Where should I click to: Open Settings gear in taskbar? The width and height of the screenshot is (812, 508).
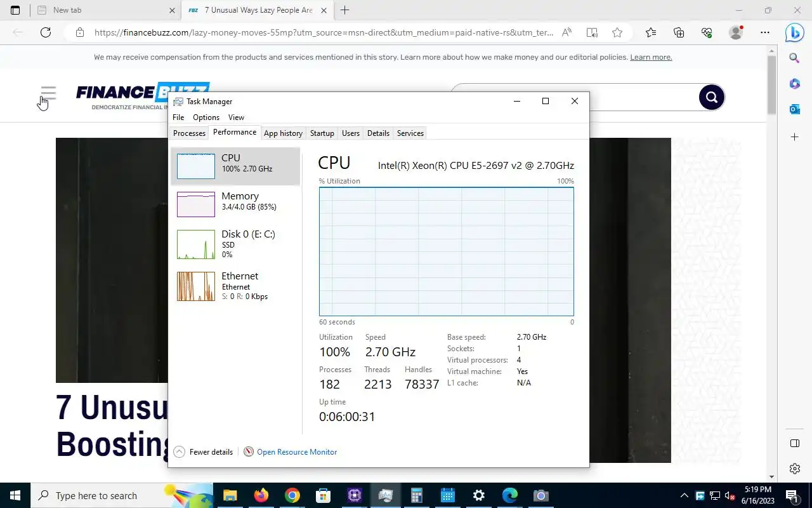(x=479, y=495)
